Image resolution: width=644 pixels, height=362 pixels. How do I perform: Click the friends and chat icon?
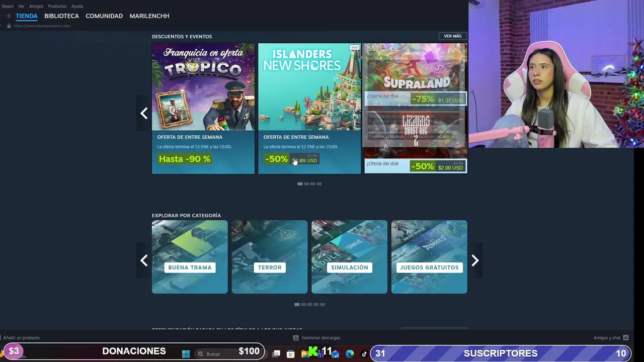pos(626,338)
